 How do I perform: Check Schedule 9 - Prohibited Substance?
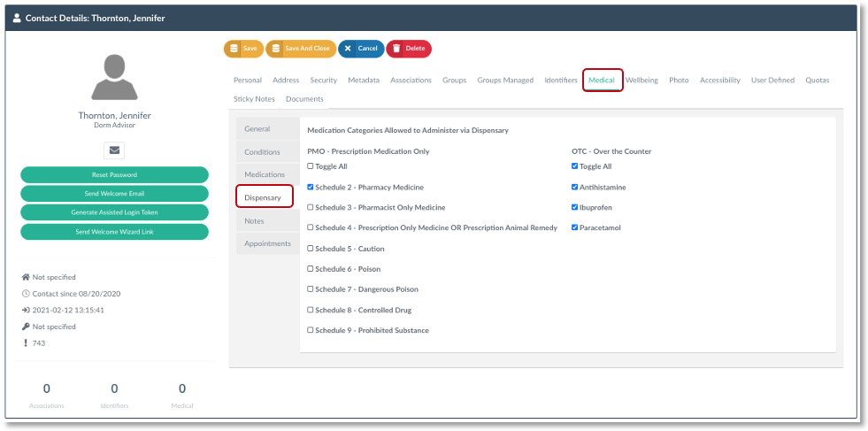point(311,330)
